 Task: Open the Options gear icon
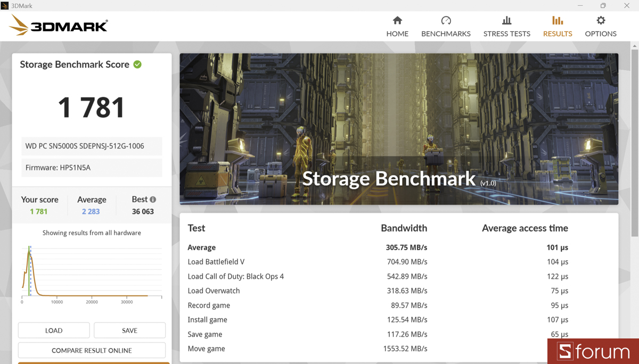(x=601, y=20)
